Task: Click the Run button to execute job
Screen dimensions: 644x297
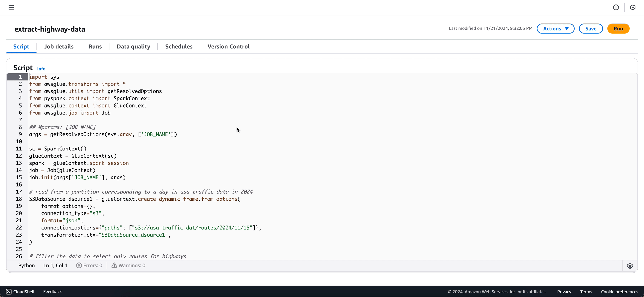Action: pos(618,29)
